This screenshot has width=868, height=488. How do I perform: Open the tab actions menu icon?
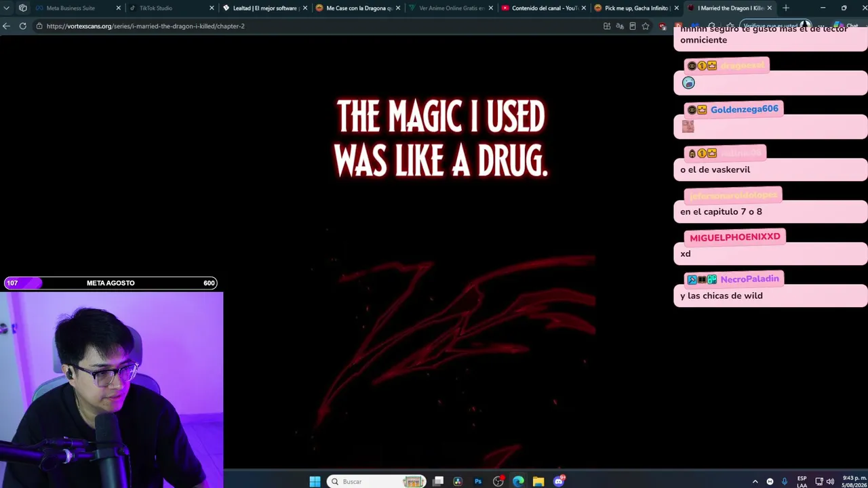point(6,8)
